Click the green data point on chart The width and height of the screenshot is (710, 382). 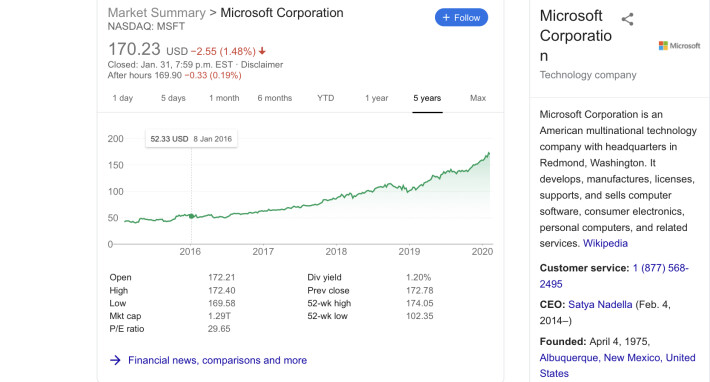191,216
